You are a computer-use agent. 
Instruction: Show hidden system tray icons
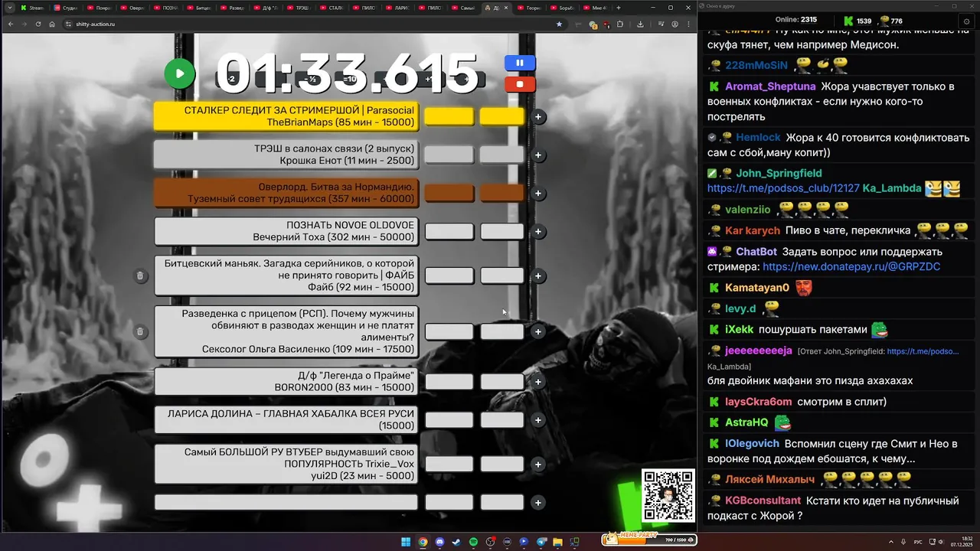(x=890, y=542)
